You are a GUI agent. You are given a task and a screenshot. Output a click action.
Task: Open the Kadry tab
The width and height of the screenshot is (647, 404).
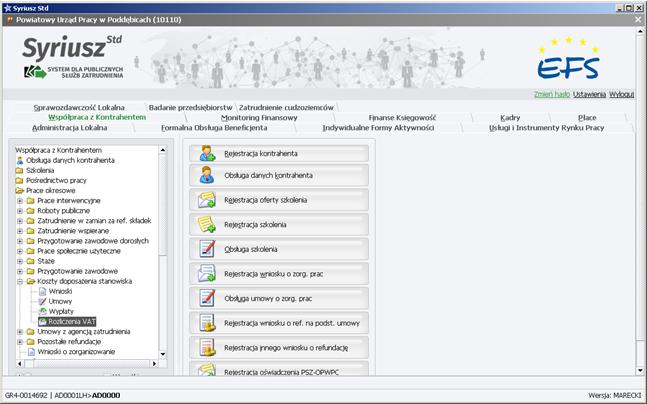pyautogui.click(x=510, y=118)
